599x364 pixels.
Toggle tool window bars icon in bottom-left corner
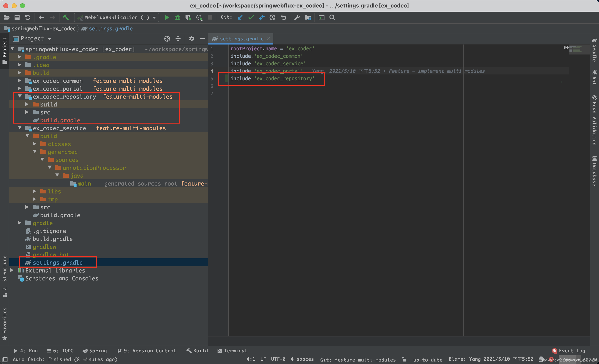click(x=5, y=359)
